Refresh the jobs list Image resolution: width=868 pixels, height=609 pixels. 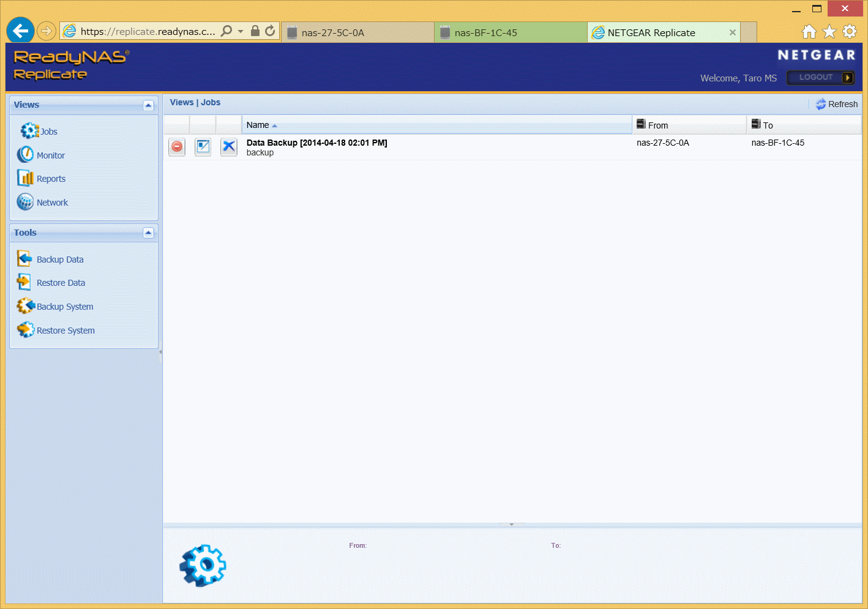pyautogui.click(x=837, y=104)
